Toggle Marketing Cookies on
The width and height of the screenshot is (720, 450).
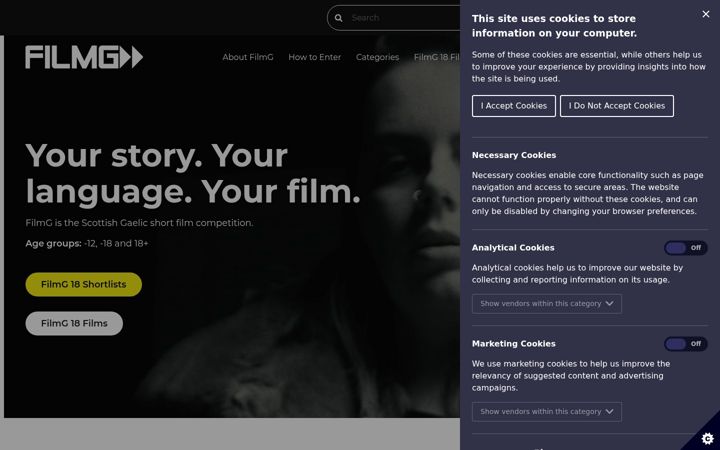[x=686, y=344]
